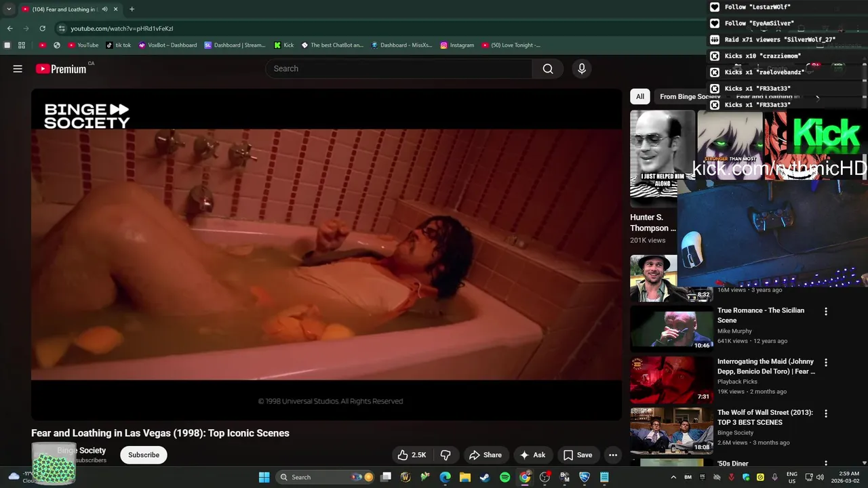Open the volume speaker tray icon
The height and width of the screenshot is (488, 868).
[x=820, y=477]
